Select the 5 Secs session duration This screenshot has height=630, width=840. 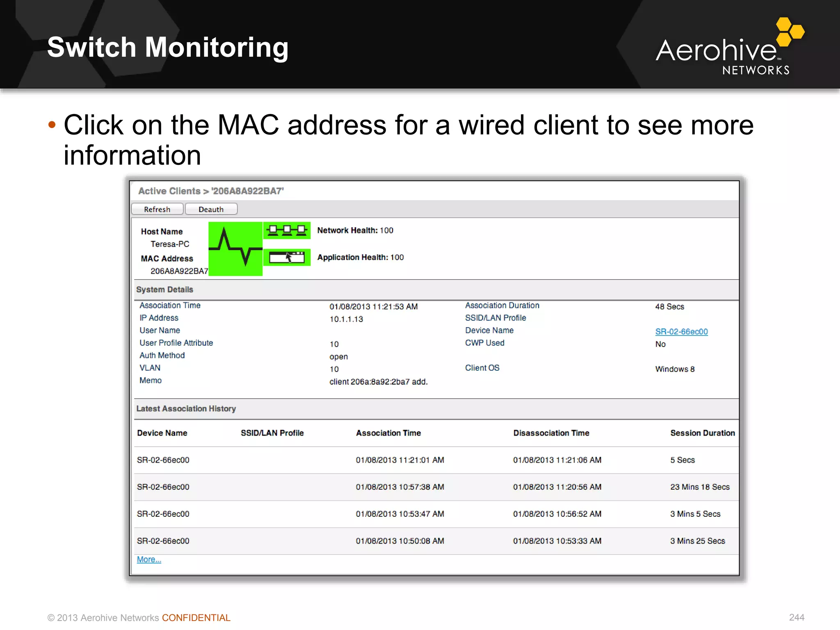(x=682, y=460)
